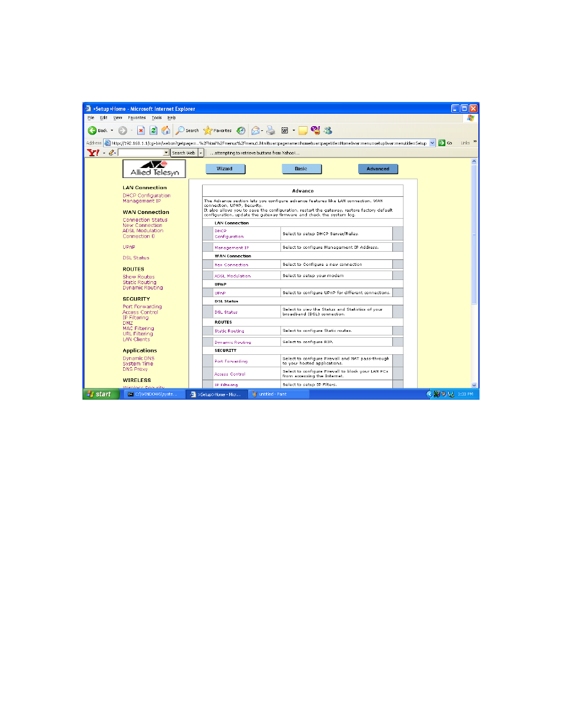Viewport: 562px width, 728px height.
Task: Switch to the Basic tab
Action: 302,169
